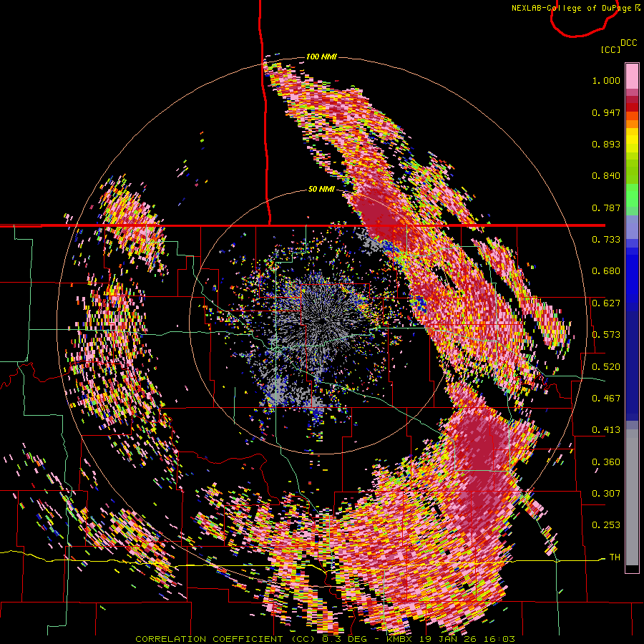Image resolution: width=644 pixels, height=644 pixels.
Task: Click the 0.840 scale value
Action: (x=606, y=176)
